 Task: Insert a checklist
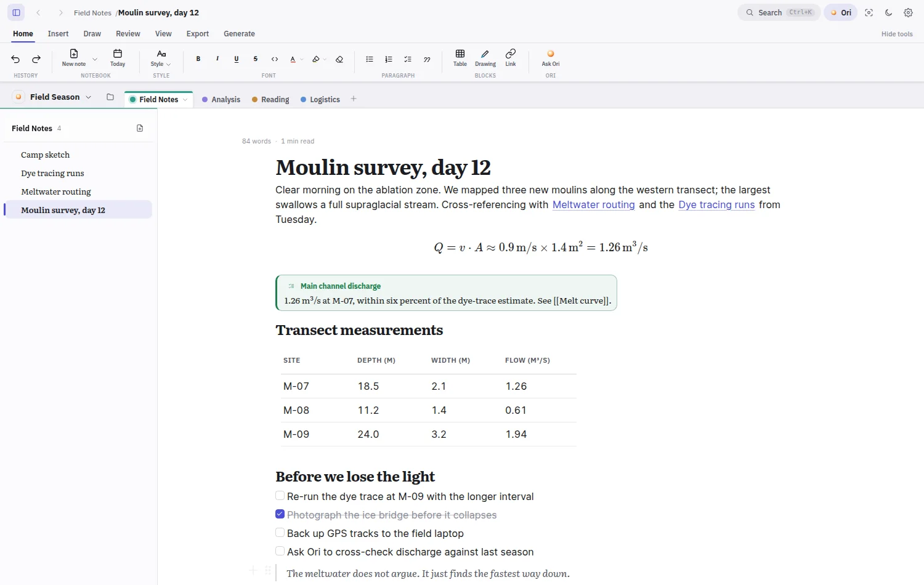(408, 59)
